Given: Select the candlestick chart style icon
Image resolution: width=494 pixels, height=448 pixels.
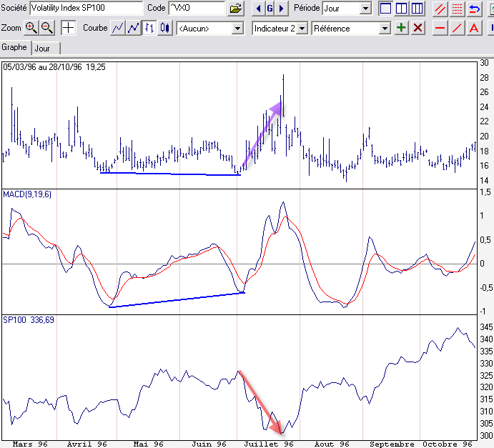Looking at the screenshot, I should [x=165, y=28].
